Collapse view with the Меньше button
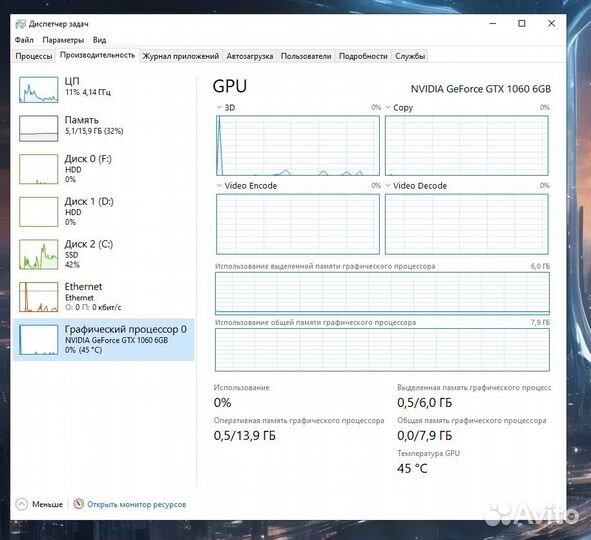This screenshot has height=540, width=591. pyautogui.click(x=39, y=504)
